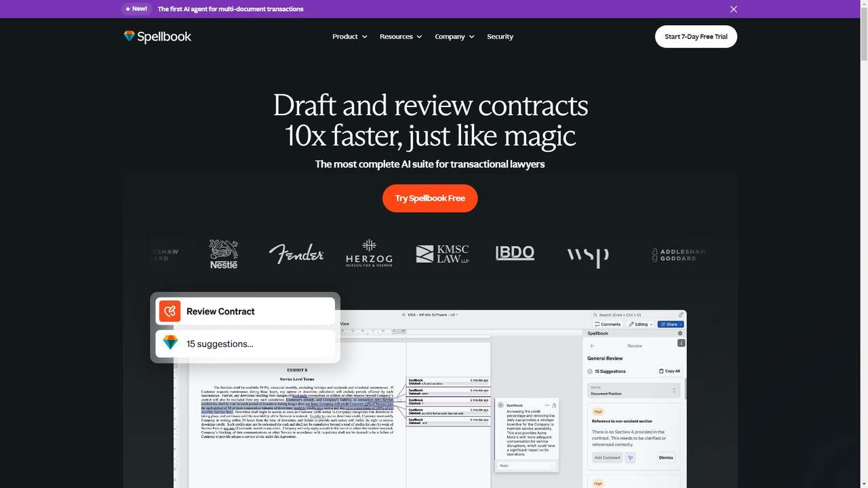Click the WSP logo
This screenshot has width=868, height=488.
pyautogui.click(x=588, y=256)
